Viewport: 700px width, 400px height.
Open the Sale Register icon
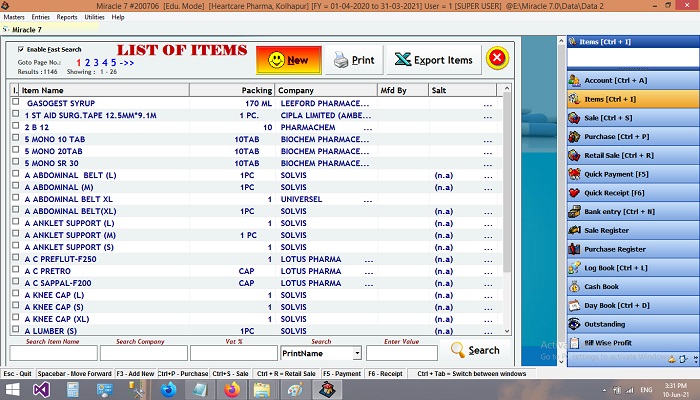pyautogui.click(x=574, y=230)
